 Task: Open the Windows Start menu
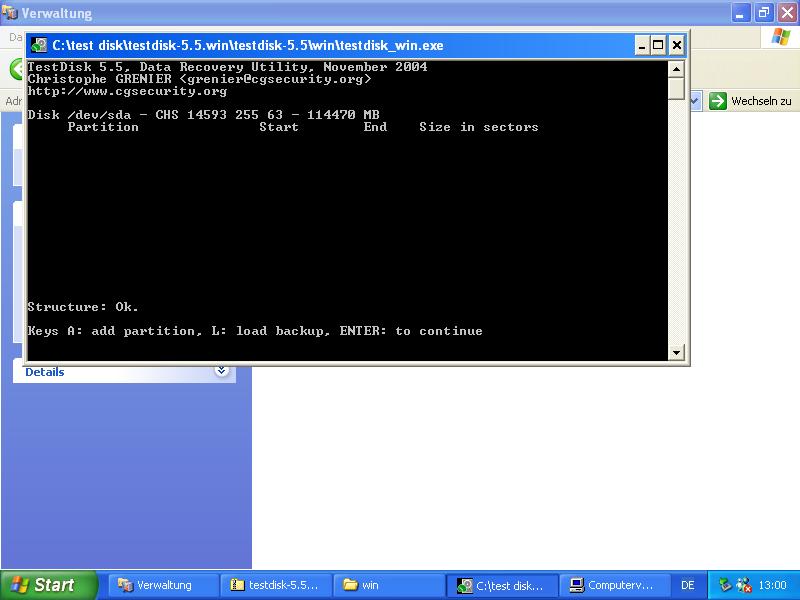pos(49,585)
